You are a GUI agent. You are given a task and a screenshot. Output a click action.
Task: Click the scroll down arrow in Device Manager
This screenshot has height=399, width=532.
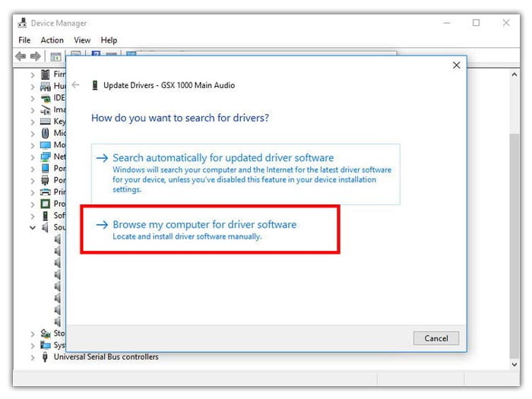515,364
